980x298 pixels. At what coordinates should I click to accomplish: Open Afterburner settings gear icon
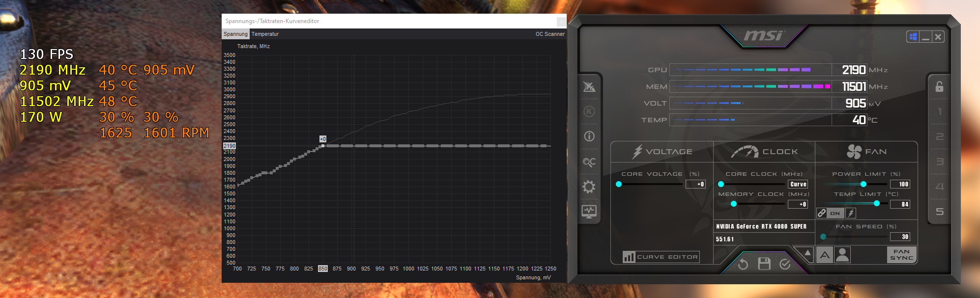point(589,187)
